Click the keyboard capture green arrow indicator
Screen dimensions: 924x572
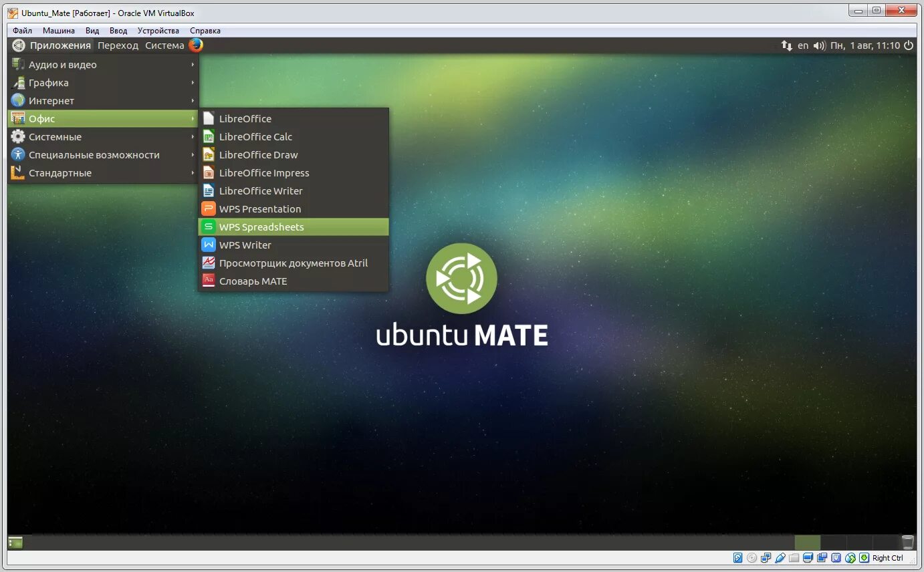click(864, 558)
